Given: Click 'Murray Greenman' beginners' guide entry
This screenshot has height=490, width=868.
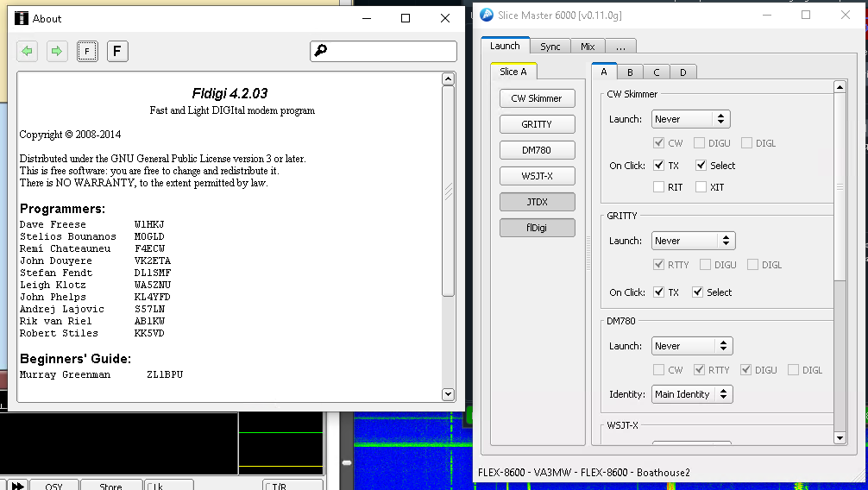Looking at the screenshot, I should coord(65,375).
